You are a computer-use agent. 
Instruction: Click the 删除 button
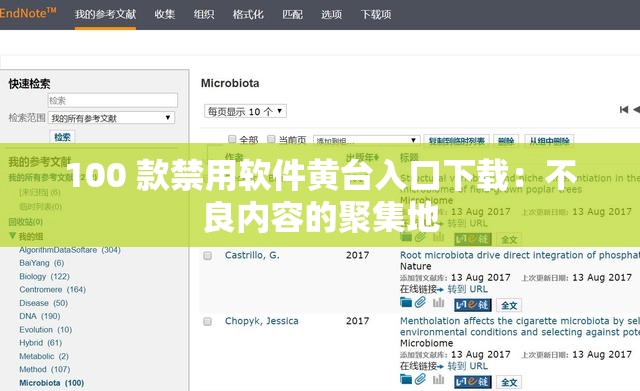[506, 141]
